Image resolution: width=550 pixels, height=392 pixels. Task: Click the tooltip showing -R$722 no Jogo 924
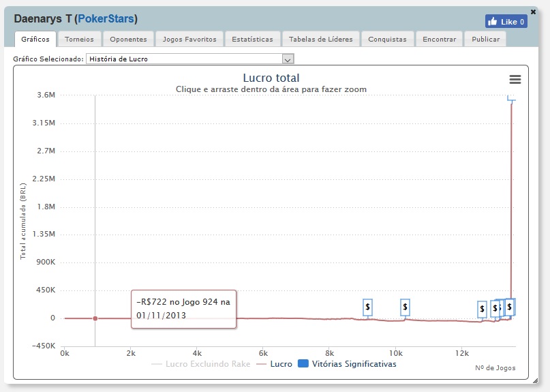[183, 309]
